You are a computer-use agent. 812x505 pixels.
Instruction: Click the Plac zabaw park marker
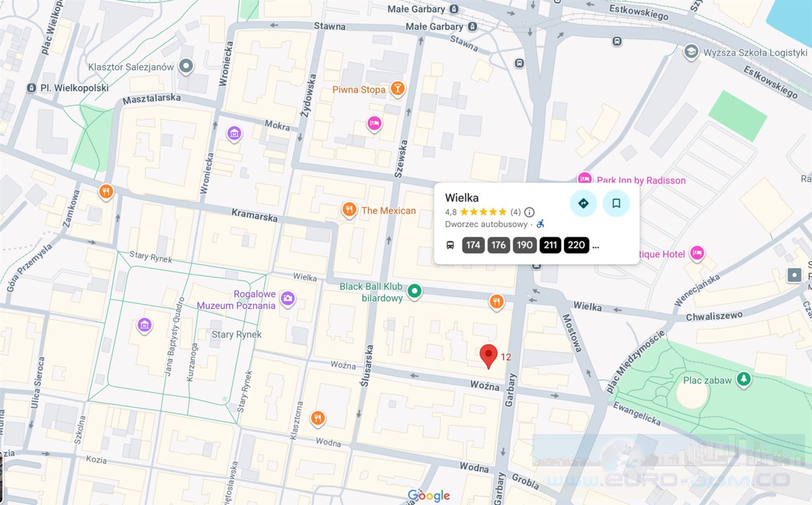[744, 379]
